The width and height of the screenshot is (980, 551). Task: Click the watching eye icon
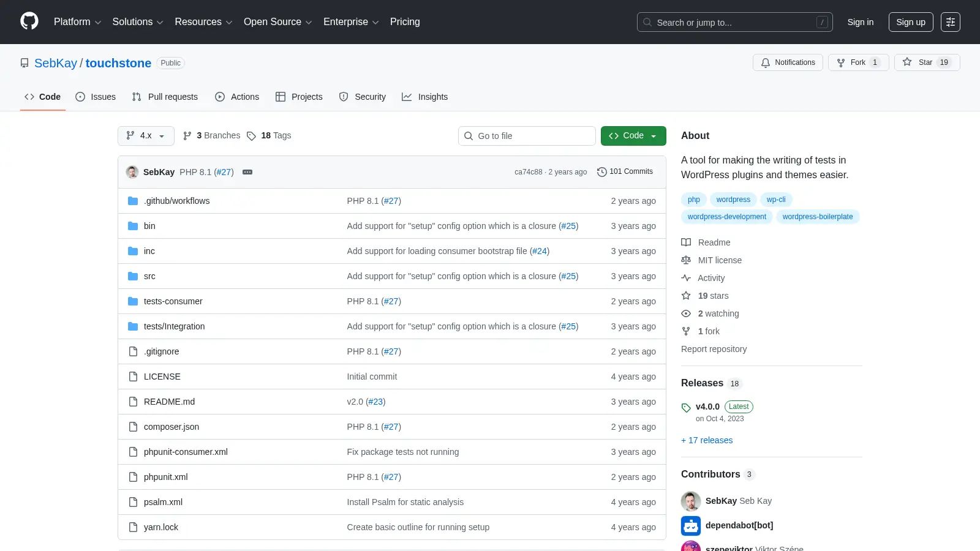(x=686, y=313)
